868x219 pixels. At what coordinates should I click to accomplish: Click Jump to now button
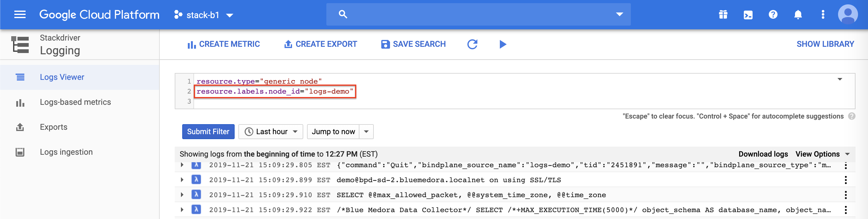(333, 132)
